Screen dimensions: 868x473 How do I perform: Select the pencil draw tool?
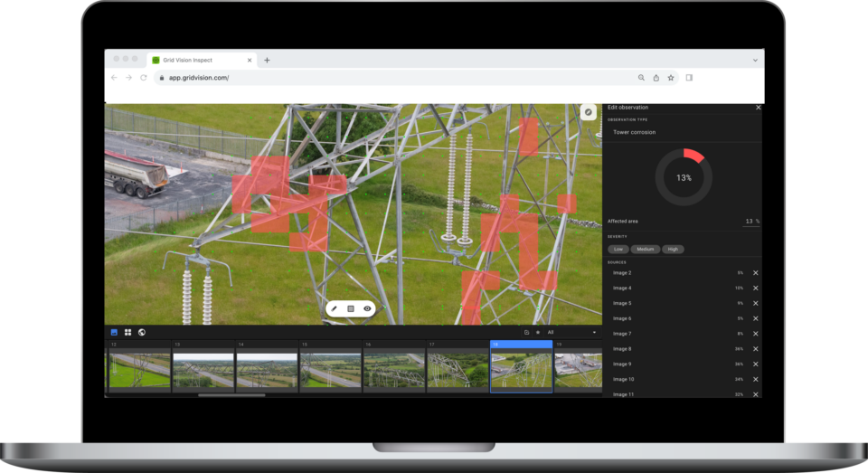tap(334, 308)
